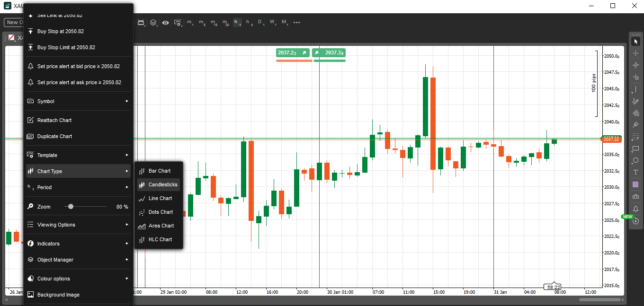This screenshot has height=306, width=644.
Task: Choose Duplicate Chart from context menu
Action: coord(78,136)
